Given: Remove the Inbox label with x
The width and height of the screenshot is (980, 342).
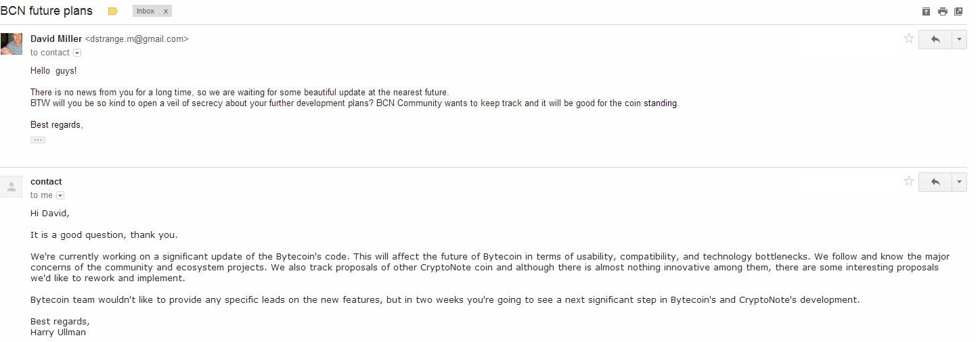Looking at the screenshot, I should pos(166,11).
